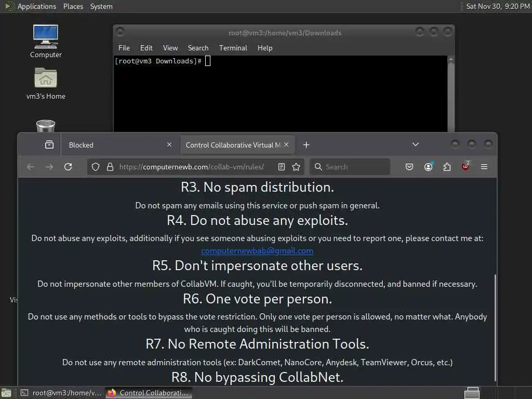Open the terminal Edit menu
Screen dimensions: 532x399
pos(146,48)
